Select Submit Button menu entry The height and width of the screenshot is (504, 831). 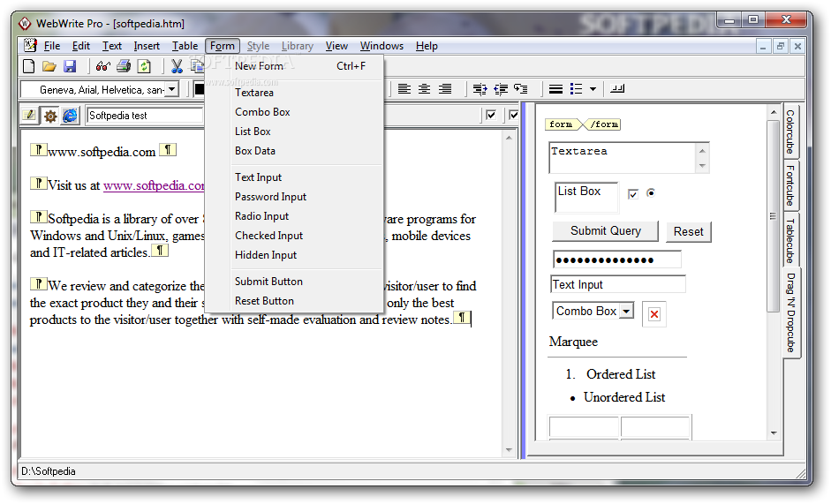click(x=294, y=282)
